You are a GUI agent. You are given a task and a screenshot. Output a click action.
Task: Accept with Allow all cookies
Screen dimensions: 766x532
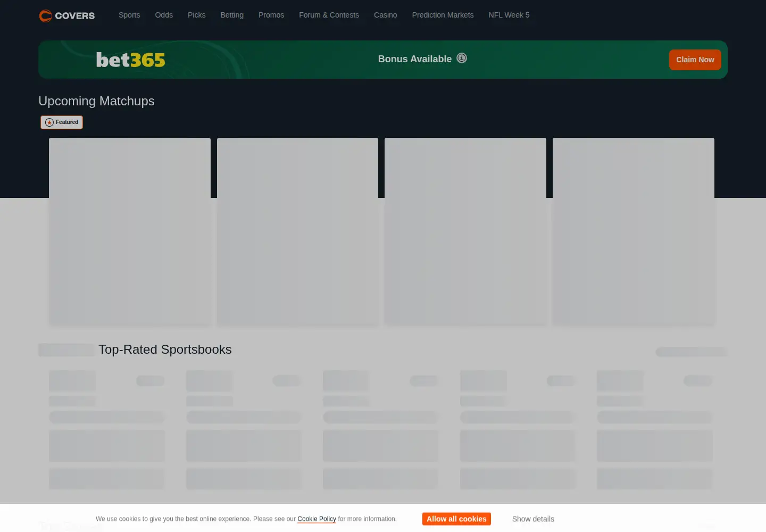coord(456,519)
